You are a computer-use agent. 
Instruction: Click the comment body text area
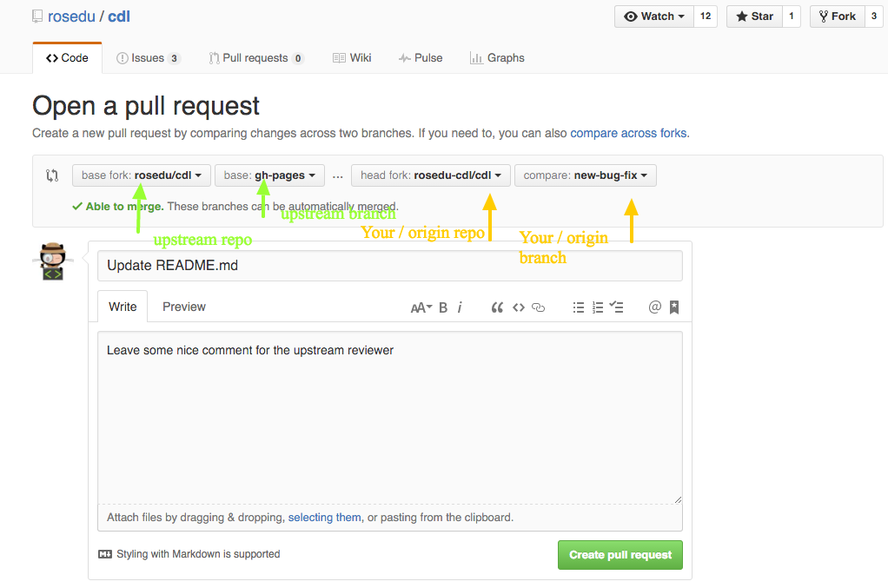390,419
